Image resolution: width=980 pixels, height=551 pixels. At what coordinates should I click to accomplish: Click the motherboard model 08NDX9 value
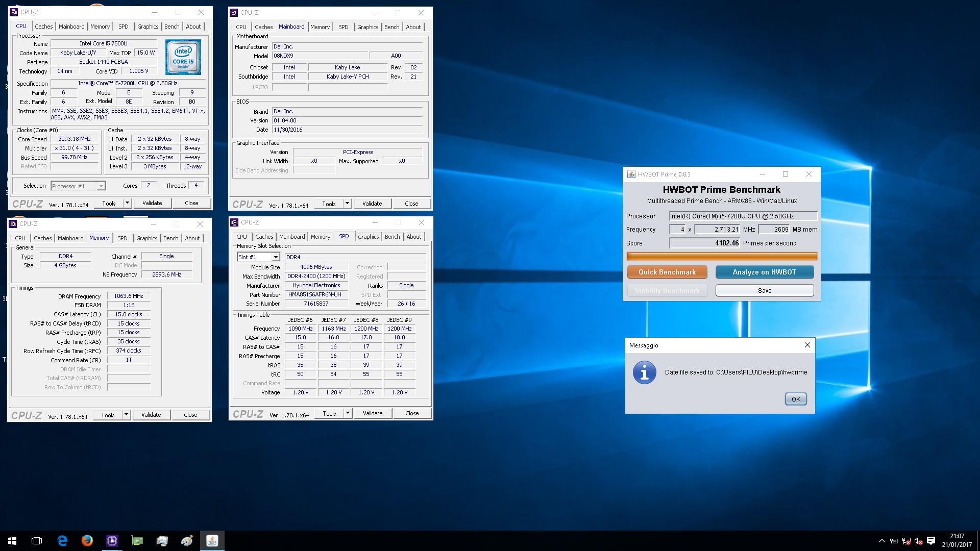(320, 56)
